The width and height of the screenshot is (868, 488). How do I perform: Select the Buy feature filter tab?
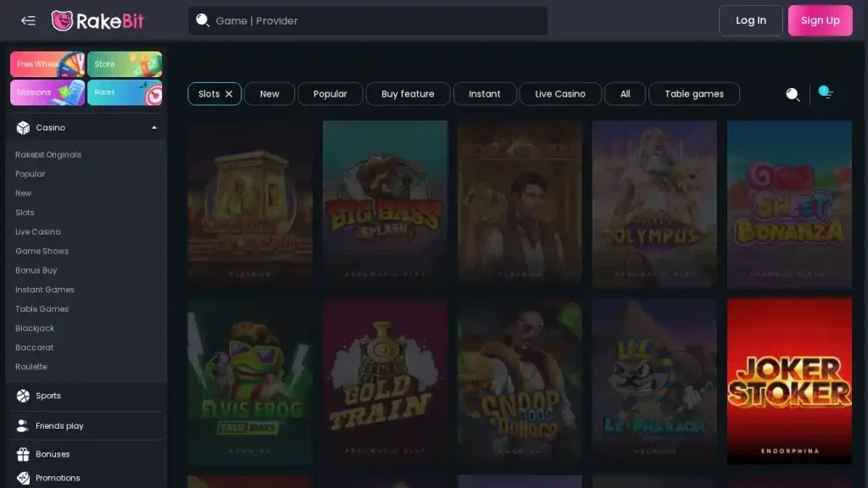(408, 94)
